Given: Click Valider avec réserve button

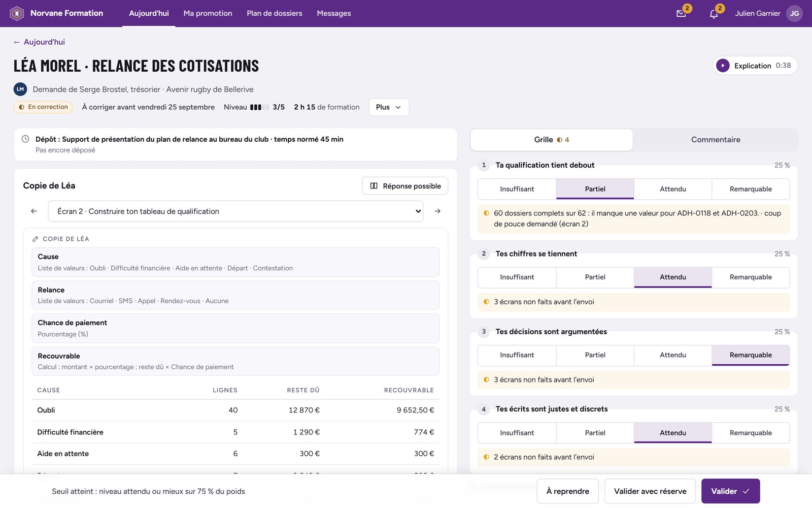Looking at the screenshot, I should [x=650, y=491].
